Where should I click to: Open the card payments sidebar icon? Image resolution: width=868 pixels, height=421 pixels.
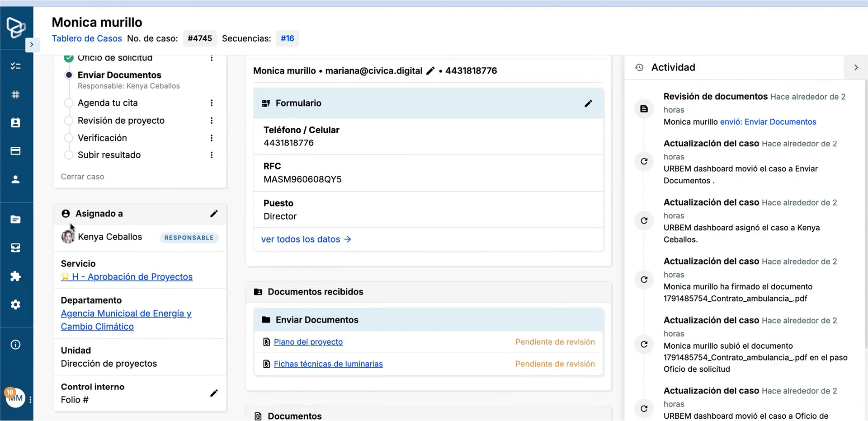point(15,151)
